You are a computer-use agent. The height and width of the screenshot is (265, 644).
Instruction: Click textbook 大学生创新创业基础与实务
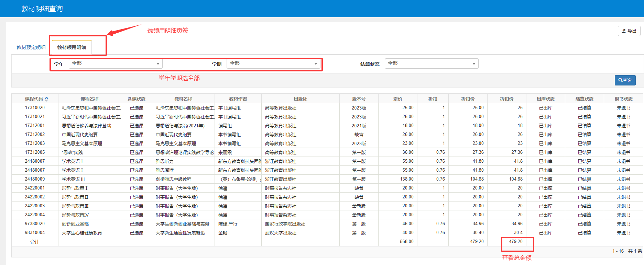coord(183,224)
